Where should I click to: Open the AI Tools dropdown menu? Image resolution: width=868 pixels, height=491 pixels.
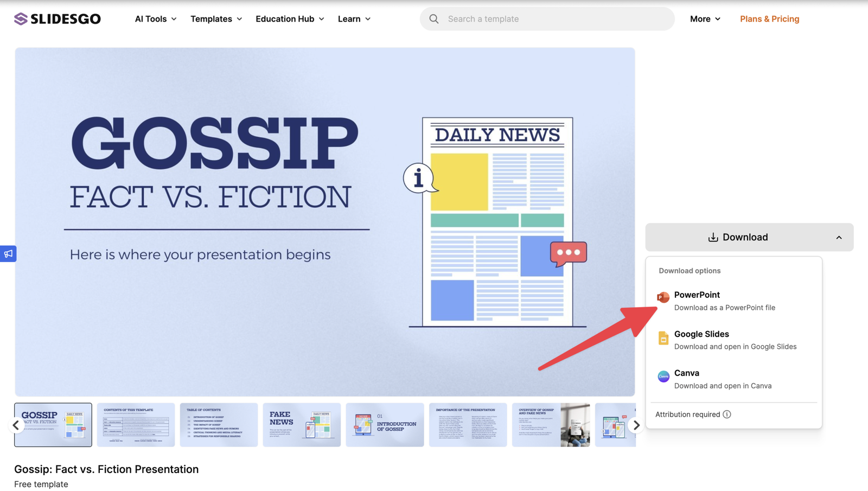click(x=156, y=19)
